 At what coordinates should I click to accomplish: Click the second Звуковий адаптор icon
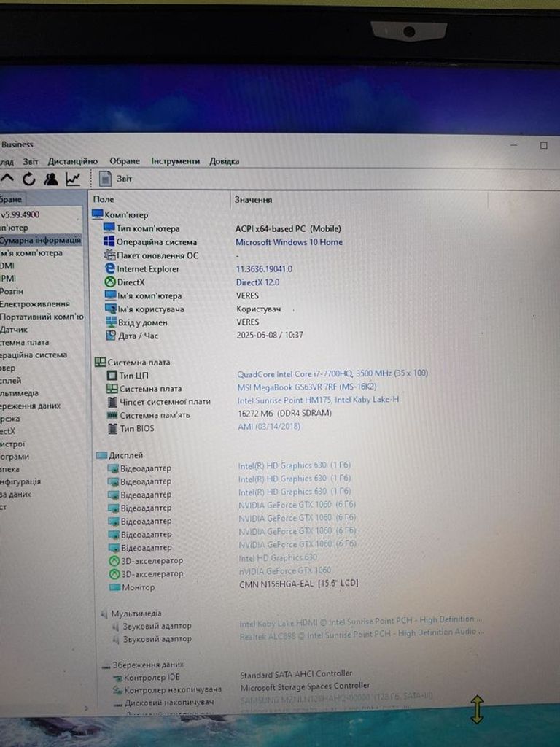pos(115,639)
